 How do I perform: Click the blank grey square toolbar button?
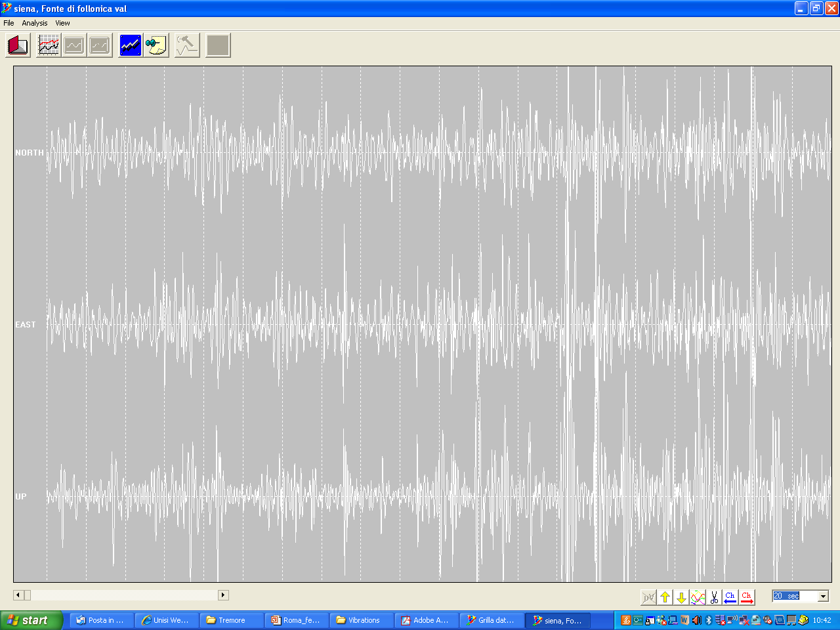click(x=218, y=45)
